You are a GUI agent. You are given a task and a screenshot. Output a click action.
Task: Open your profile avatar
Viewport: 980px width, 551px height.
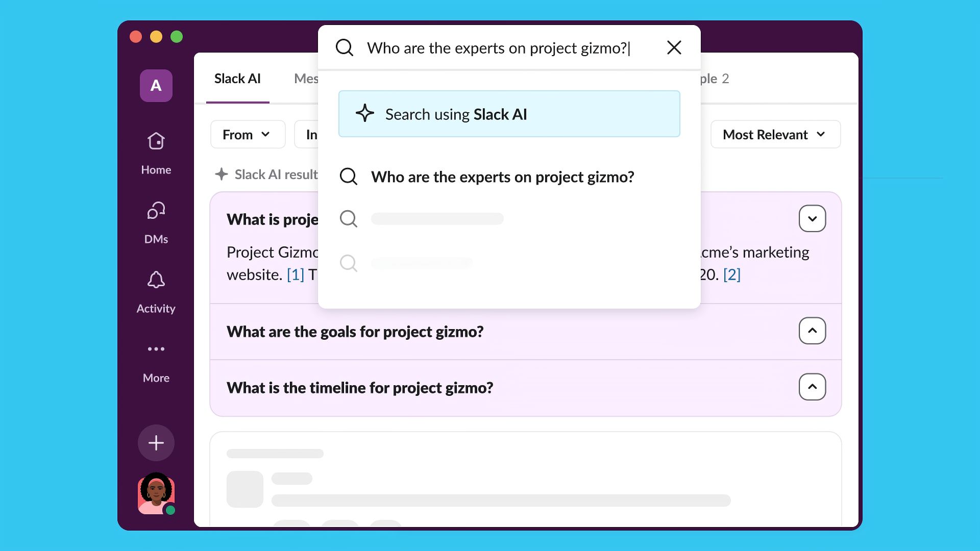[156, 494]
